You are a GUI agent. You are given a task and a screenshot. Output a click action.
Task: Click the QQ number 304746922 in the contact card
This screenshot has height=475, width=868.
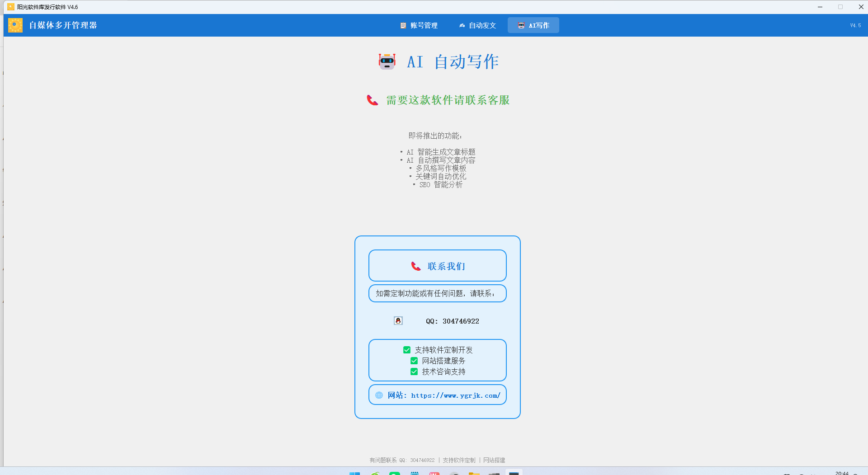point(460,321)
